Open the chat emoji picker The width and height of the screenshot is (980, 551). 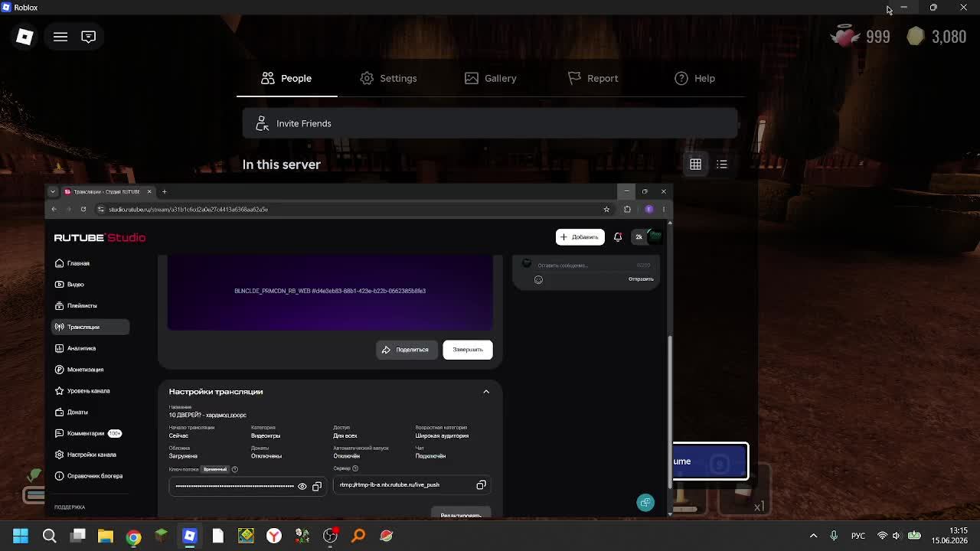tap(538, 279)
